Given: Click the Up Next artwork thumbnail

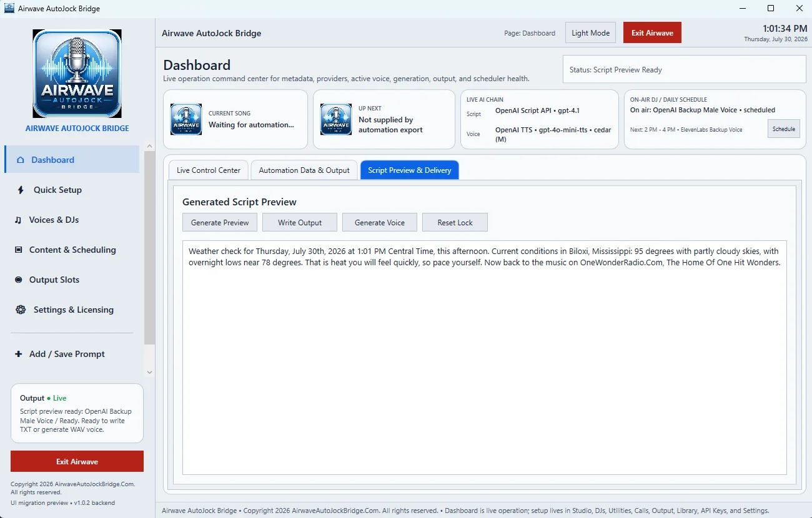Looking at the screenshot, I should [x=336, y=119].
